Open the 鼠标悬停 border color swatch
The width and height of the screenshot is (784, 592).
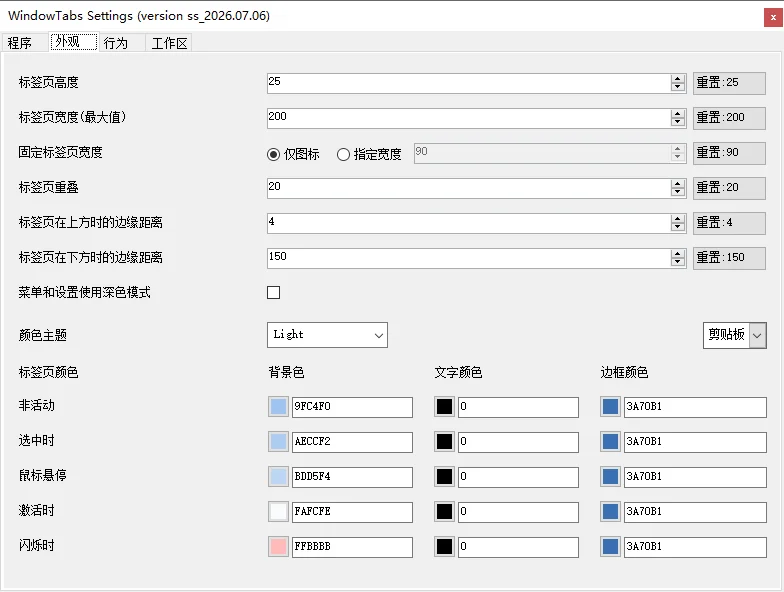pyautogui.click(x=610, y=476)
